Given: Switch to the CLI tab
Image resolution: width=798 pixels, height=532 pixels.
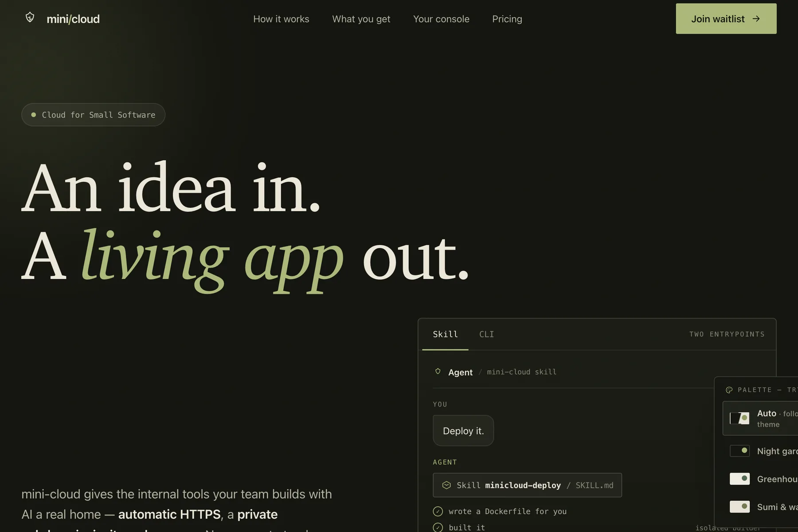Looking at the screenshot, I should [x=486, y=334].
